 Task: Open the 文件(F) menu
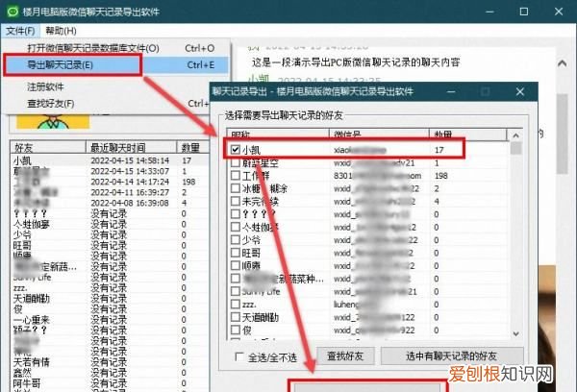20,31
